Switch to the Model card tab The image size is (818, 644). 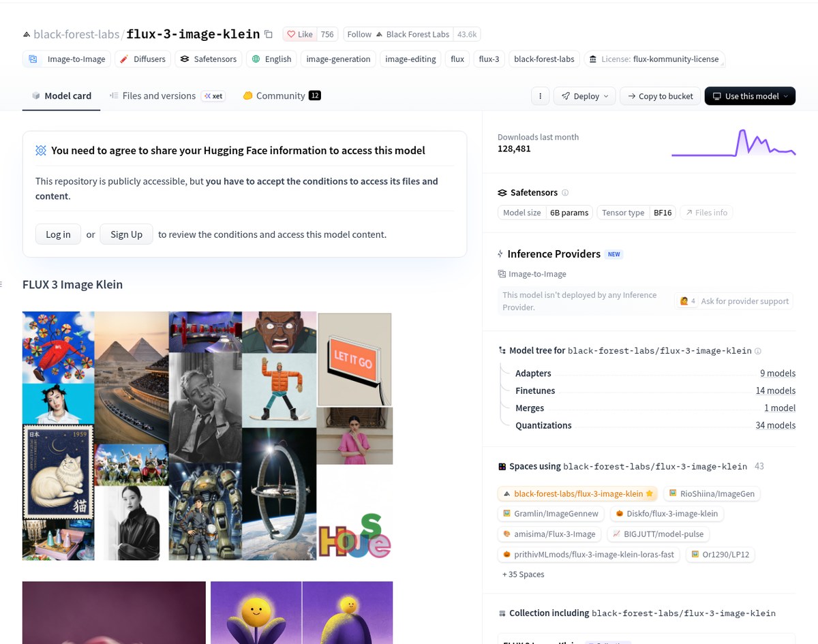click(61, 96)
